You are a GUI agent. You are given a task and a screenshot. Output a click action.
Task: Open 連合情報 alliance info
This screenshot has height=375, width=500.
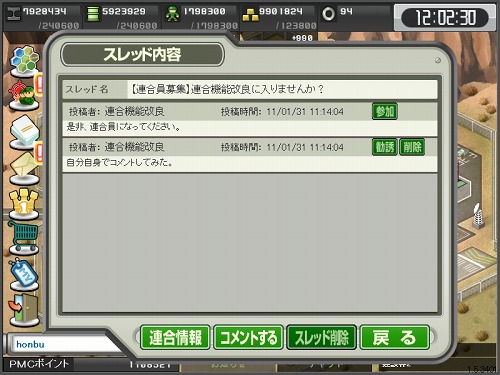[x=175, y=337]
